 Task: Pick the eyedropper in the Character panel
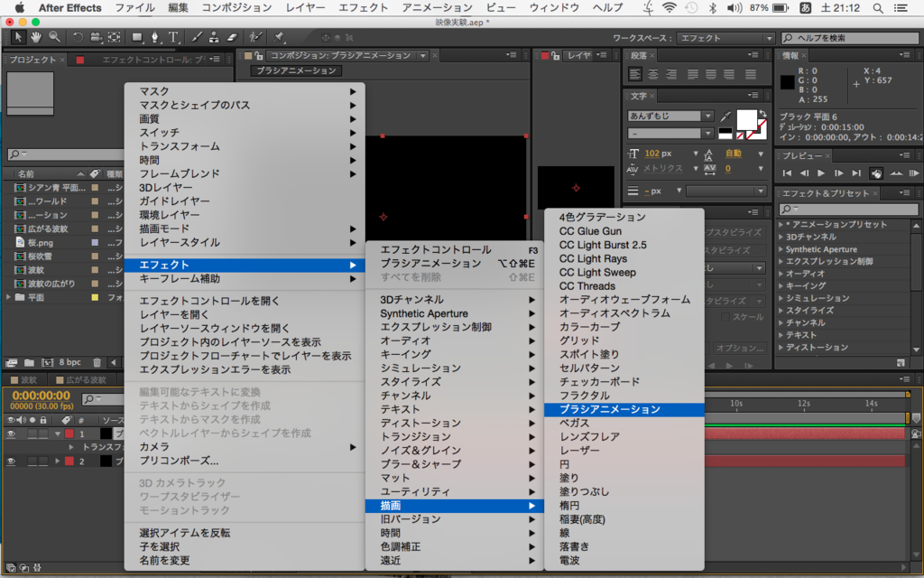pos(726,116)
